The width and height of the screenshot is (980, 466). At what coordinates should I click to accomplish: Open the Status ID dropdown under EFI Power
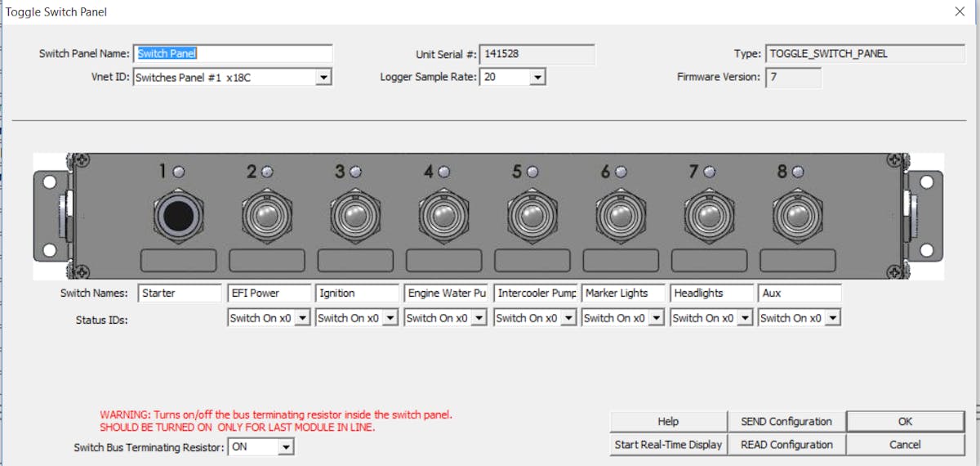(301, 318)
